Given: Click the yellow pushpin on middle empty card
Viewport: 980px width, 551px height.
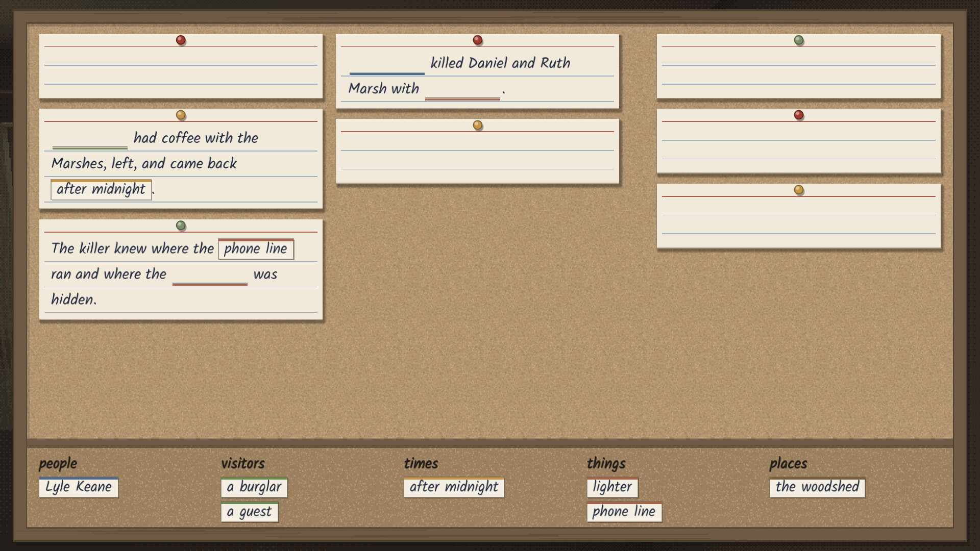Looking at the screenshot, I should [478, 125].
